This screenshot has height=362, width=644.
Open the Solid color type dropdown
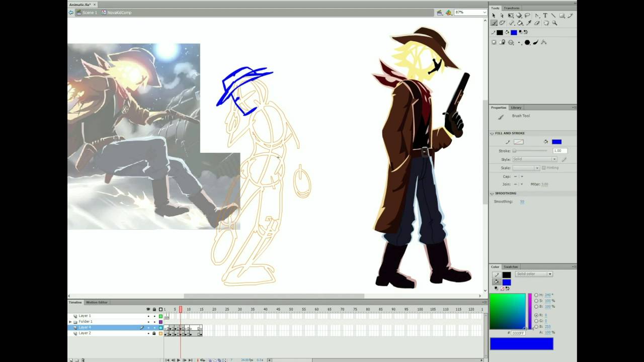534,274
